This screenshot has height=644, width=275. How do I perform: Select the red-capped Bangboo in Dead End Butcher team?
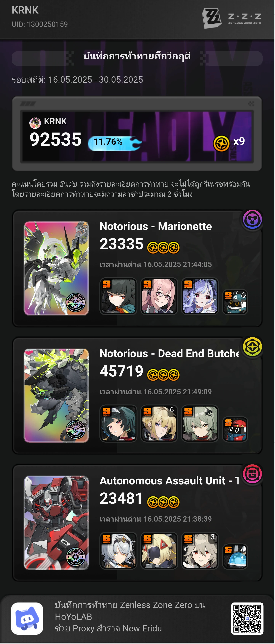tap(235, 429)
